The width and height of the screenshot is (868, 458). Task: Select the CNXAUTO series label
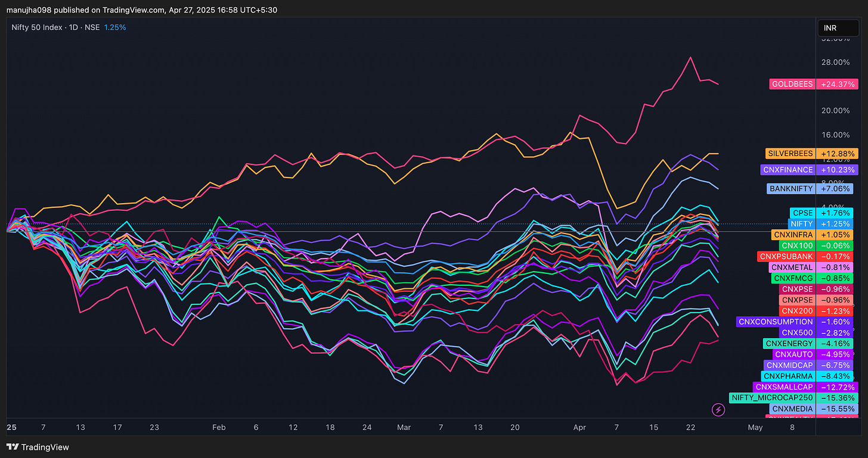coord(794,354)
